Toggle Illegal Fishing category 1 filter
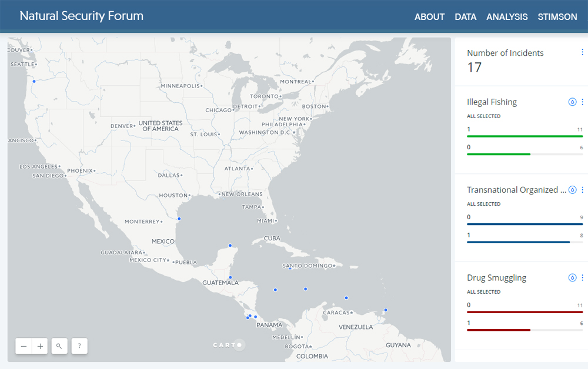 point(524,133)
